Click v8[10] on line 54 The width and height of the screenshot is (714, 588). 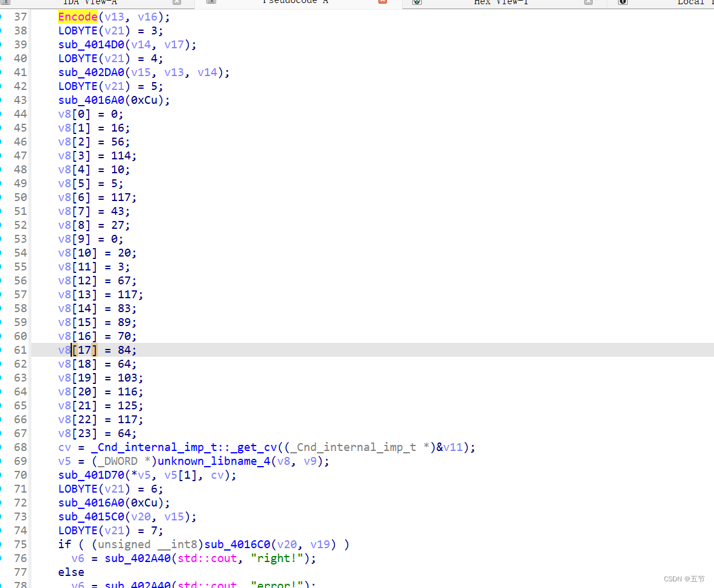[x=78, y=253]
